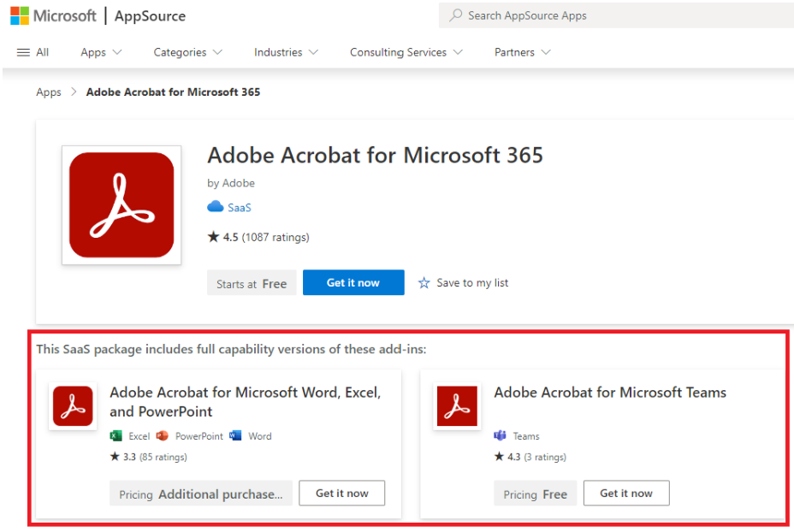This screenshot has width=794, height=532.
Task: Click the Microsoft logo icon
Action: coord(20,15)
